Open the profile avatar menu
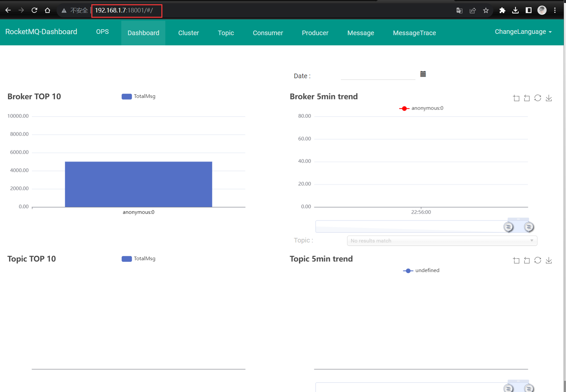566x392 pixels. click(x=542, y=11)
